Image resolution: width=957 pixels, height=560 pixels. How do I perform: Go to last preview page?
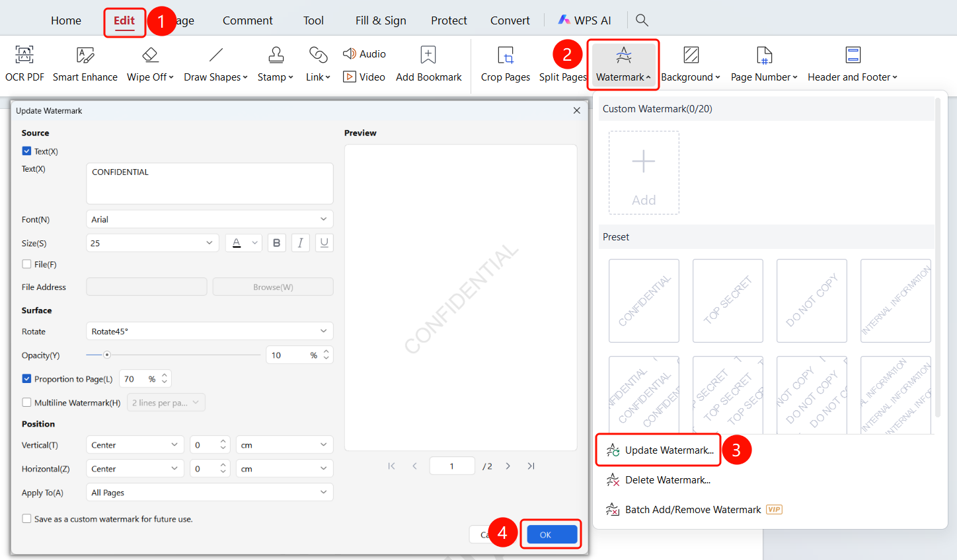click(531, 466)
